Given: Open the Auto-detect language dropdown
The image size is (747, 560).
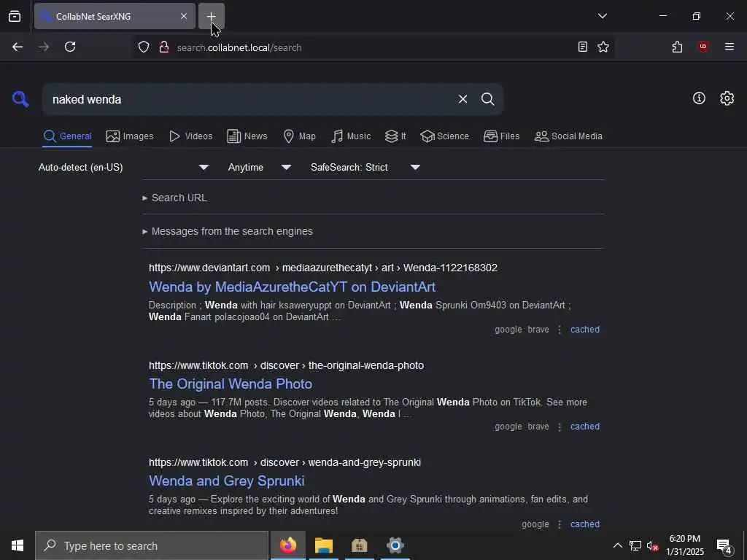Looking at the screenshot, I should pos(124,167).
